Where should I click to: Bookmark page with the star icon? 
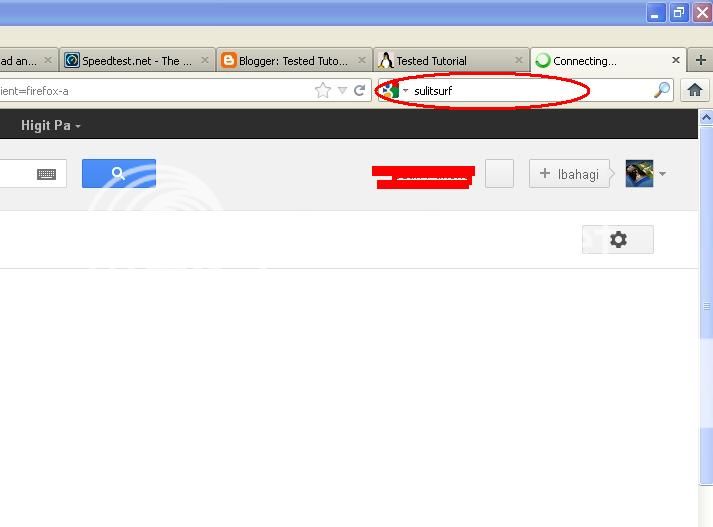[x=323, y=90]
